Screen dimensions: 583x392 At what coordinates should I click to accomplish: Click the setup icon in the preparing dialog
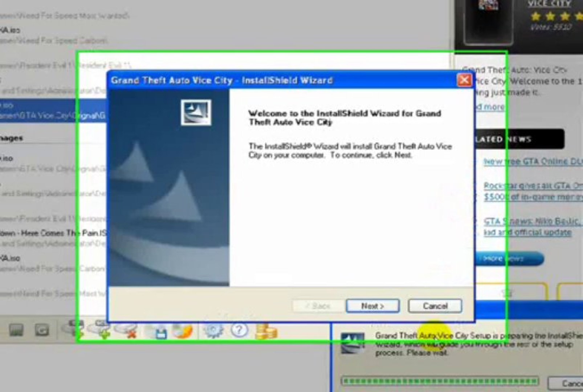pyautogui.click(x=352, y=343)
